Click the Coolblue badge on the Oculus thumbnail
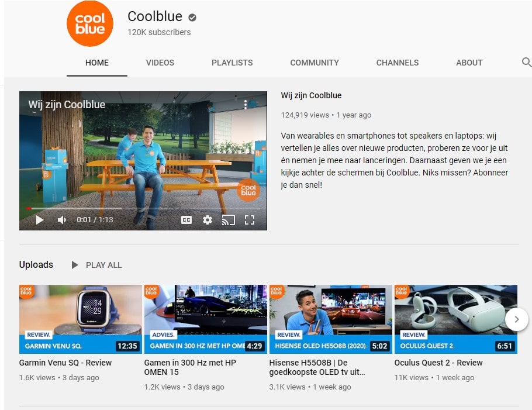 coord(402,291)
